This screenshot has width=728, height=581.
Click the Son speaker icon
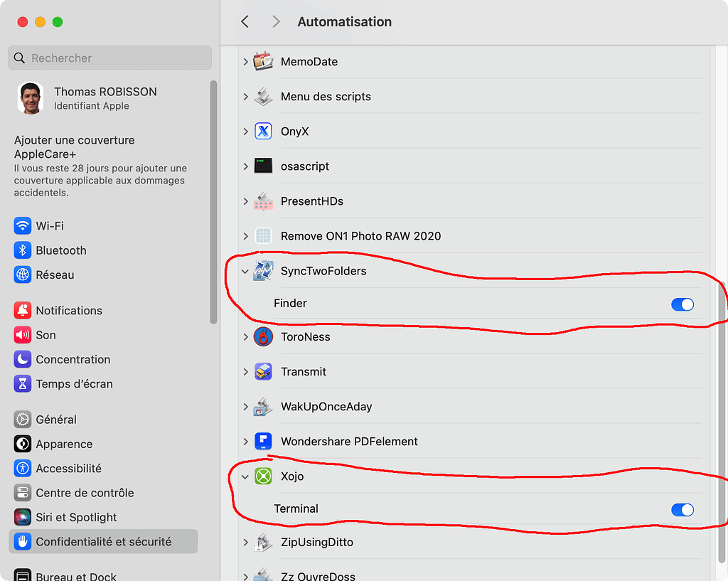pyautogui.click(x=22, y=335)
